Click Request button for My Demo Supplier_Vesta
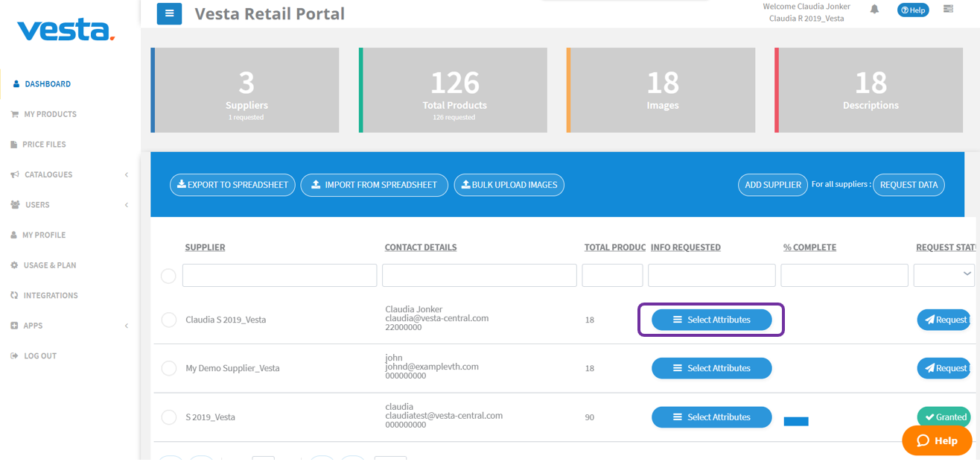The image size is (980, 462). pos(944,368)
